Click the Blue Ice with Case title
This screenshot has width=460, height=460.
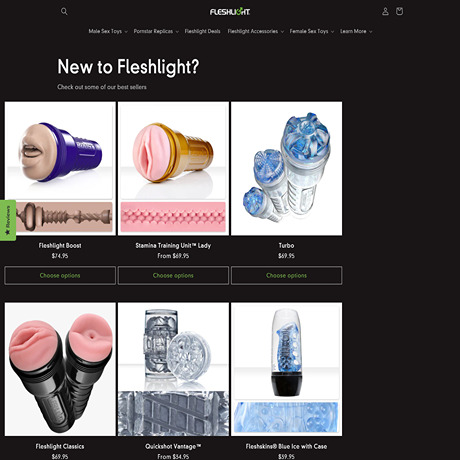(x=286, y=446)
